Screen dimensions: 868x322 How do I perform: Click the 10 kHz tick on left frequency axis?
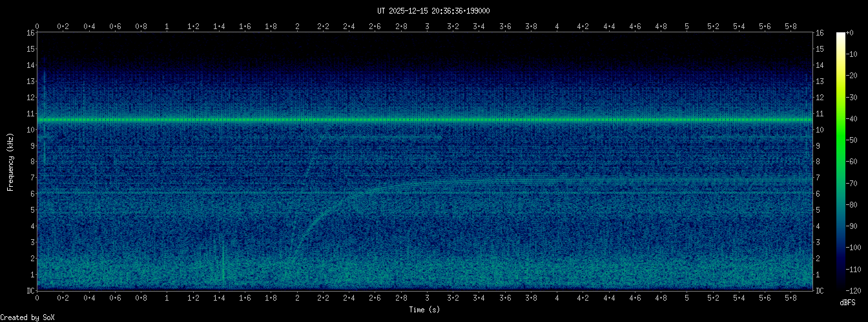(30, 130)
